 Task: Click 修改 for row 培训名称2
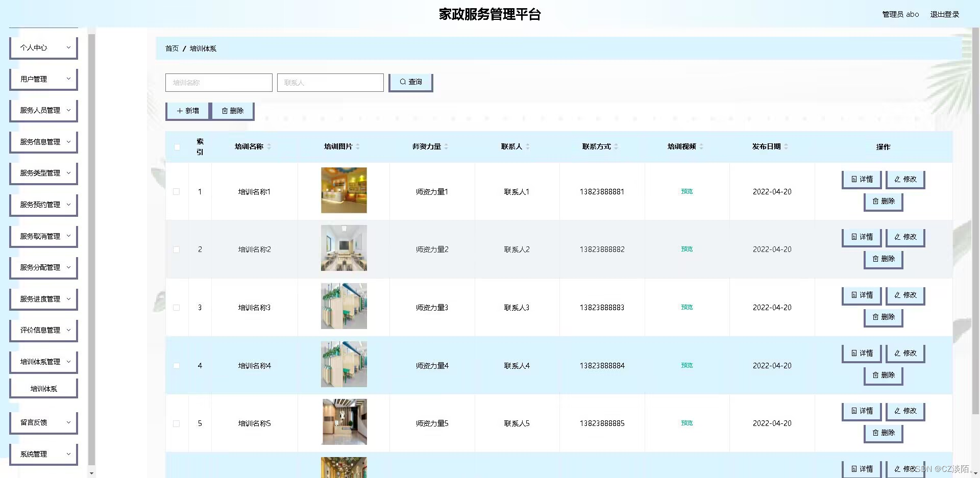[x=905, y=237]
